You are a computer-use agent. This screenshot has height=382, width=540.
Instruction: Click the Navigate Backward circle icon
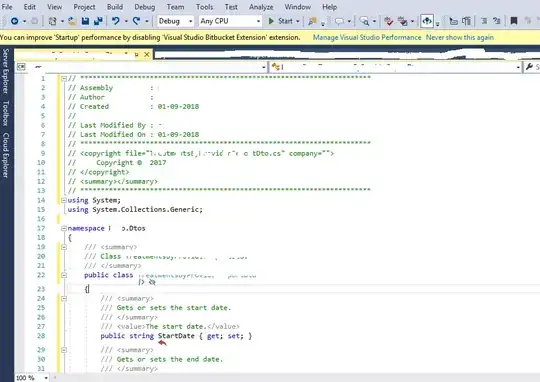pyautogui.click(x=14, y=21)
